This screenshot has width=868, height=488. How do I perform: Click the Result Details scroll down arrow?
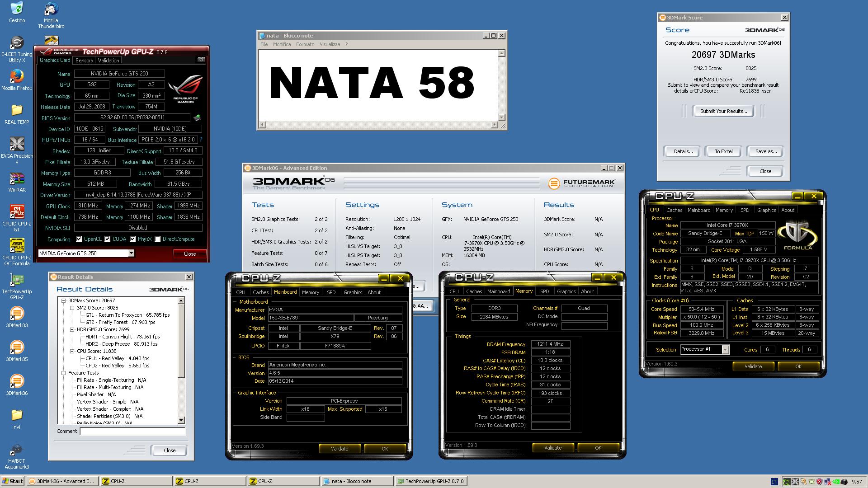pyautogui.click(x=181, y=420)
